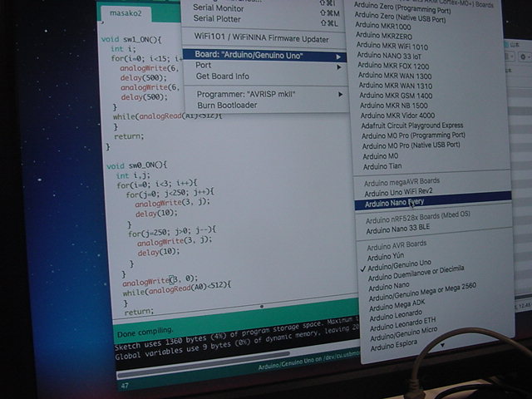The width and height of the screenshot is (532, 399).
Task: Select Arduino MKR FOX 1200
Action: coord(393,66)
